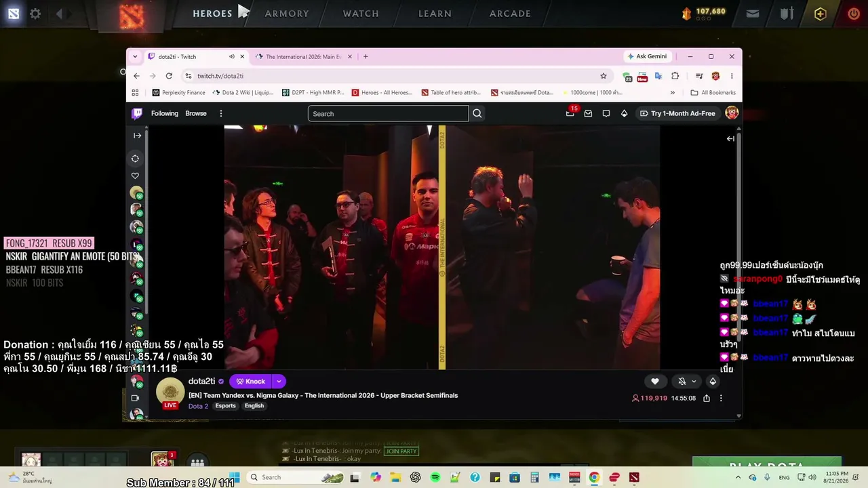Viewport: 868px width, 488px height.
Task: Open Twitch whispers chat bubble icon
Action: coord(606,113)
